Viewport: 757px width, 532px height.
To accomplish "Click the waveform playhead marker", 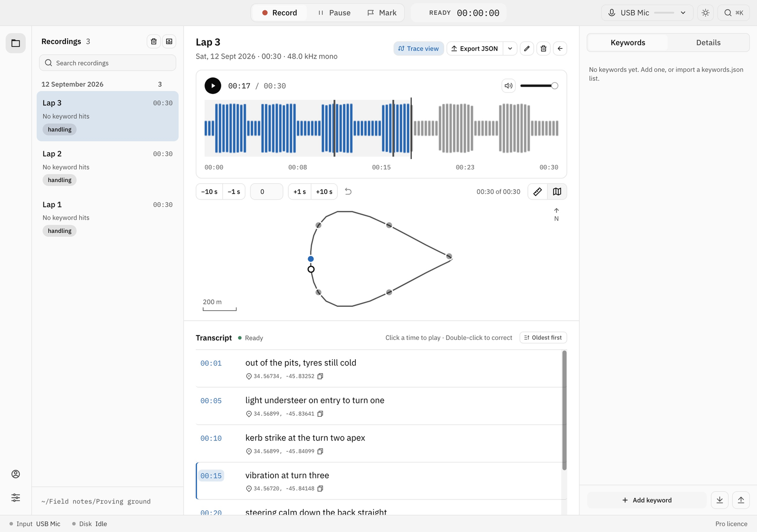I will coord(411,128).
